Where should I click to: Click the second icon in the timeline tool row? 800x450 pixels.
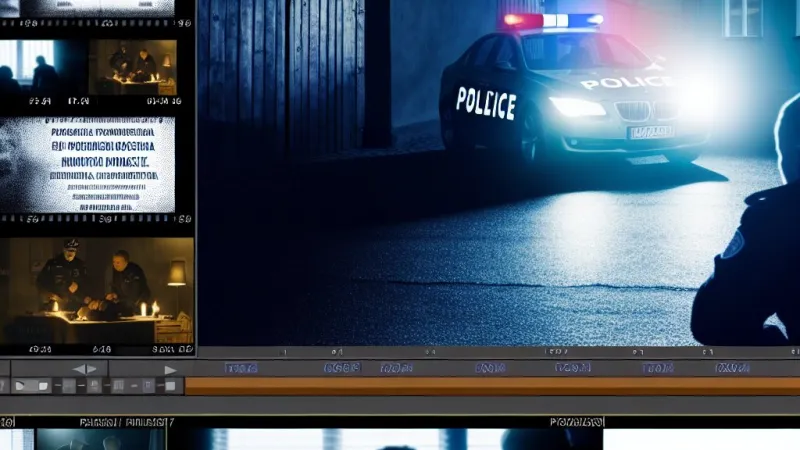click(40, 386)
